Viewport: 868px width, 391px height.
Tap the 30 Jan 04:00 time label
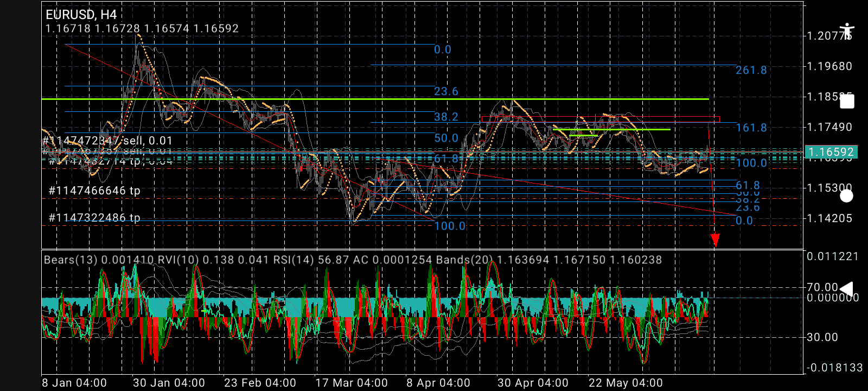coord(169,383)
